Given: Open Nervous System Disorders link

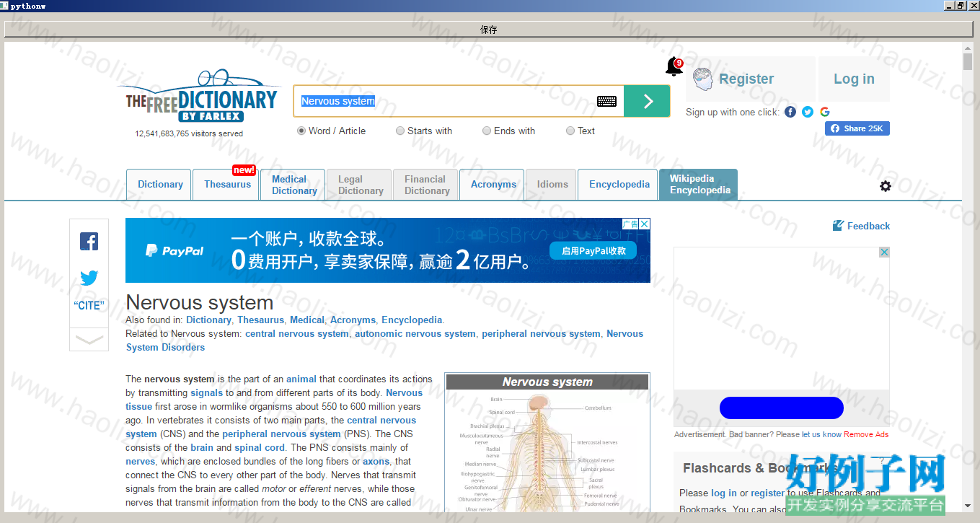Looking at the screenshot, I should pyautogui.click(x=165, y=347).
